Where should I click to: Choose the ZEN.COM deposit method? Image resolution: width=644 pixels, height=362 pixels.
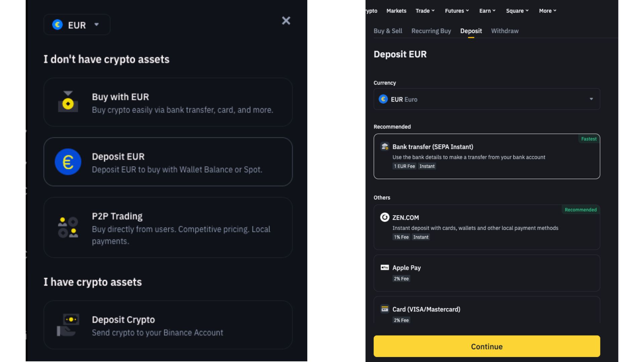tap(487, 227)
